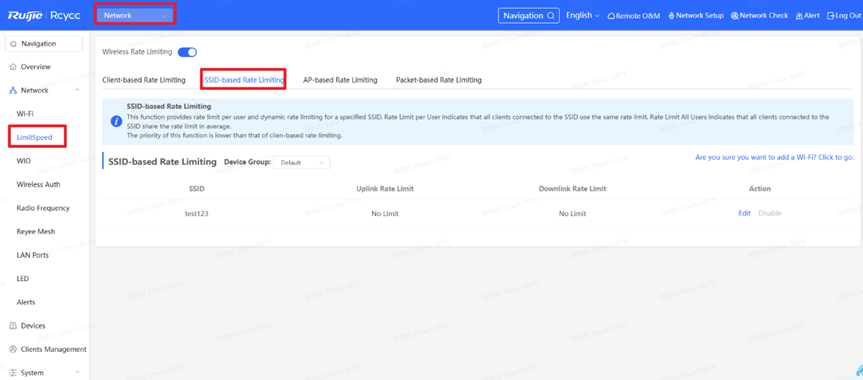Screen dimensions: 863x380
Task: Click the Log Out icon
Action: (x=831, y=16)
